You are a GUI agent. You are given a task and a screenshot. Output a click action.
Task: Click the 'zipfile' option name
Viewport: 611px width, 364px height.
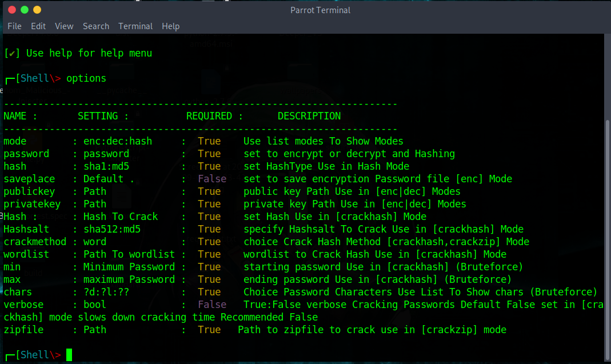(x=23, y=330)
